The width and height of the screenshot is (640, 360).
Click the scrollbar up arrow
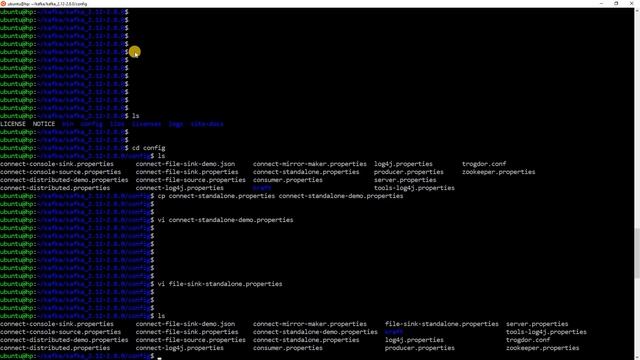pos(637,10)
